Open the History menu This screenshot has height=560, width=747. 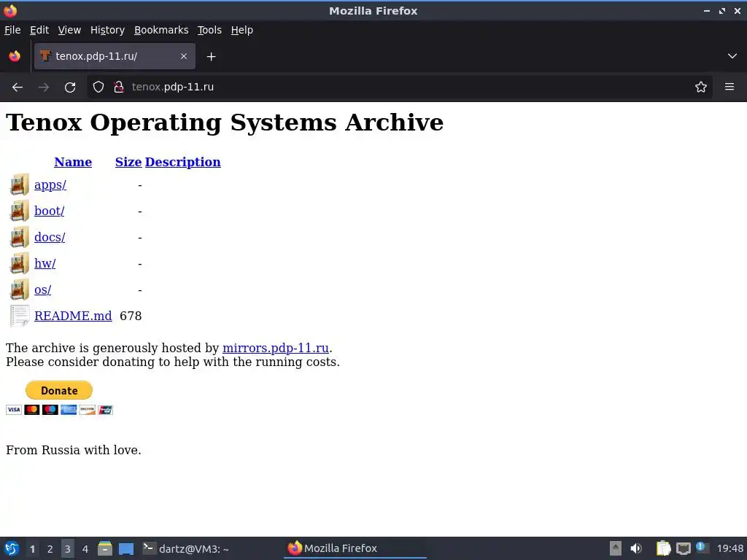tap(108, 30)
